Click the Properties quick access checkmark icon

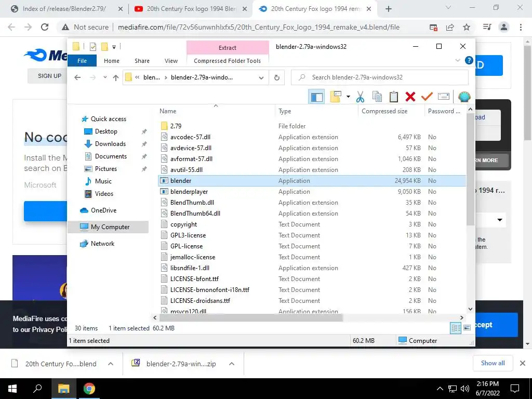coord(92,47)
